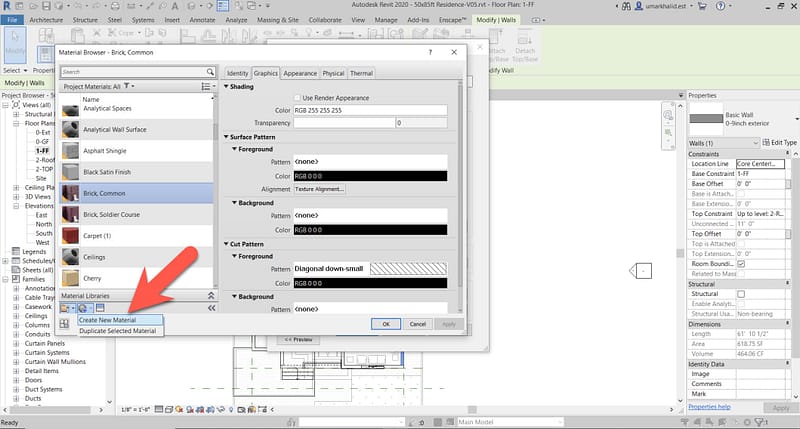This screenshot has height=429, width=800.
Task: Switch to the Appearance tab
Action: pyautogui.click(x=300, y=73)
